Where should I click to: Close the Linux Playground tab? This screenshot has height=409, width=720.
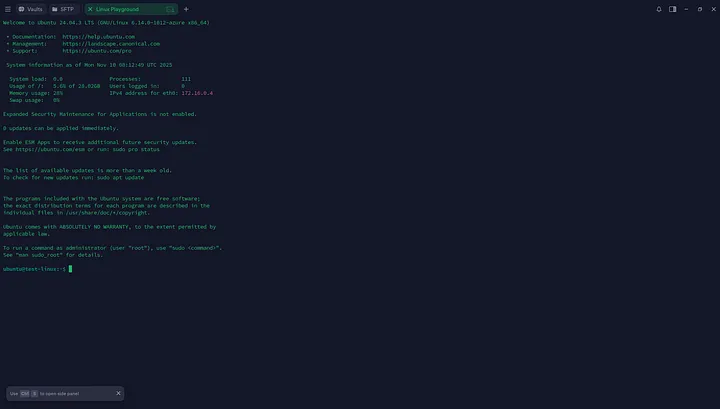[x=90, y=8]
